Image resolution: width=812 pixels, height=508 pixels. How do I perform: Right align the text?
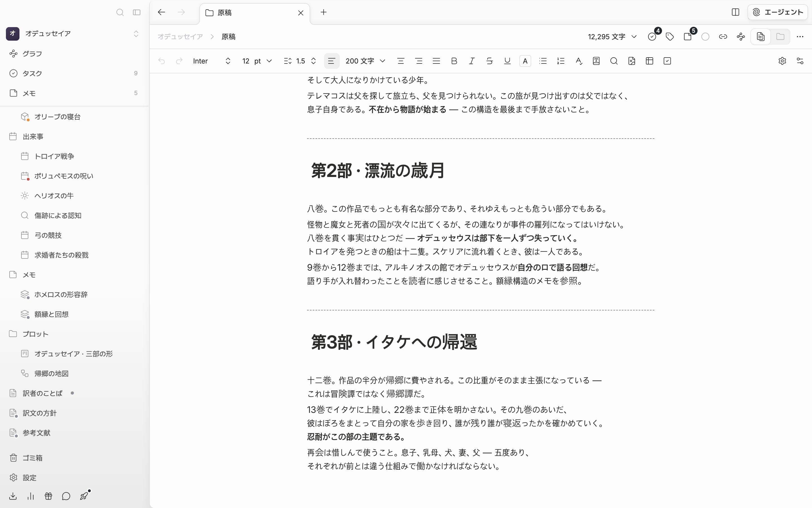418,61
